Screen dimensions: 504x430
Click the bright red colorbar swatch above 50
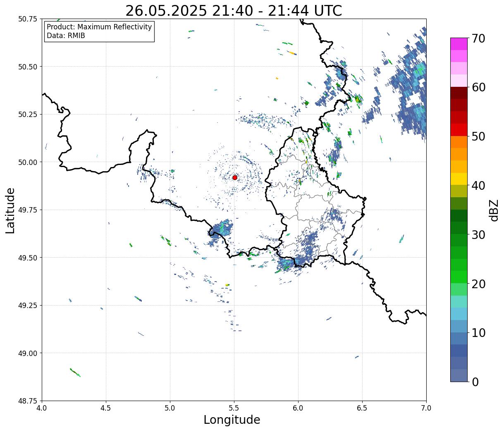459,130
